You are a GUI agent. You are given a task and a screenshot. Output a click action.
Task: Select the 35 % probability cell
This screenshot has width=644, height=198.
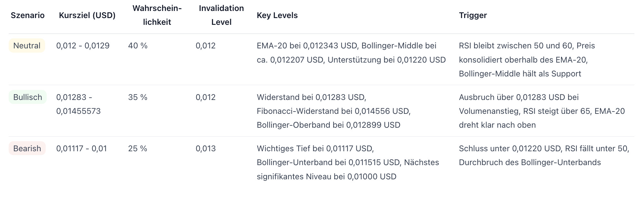(x=138, y=97)
